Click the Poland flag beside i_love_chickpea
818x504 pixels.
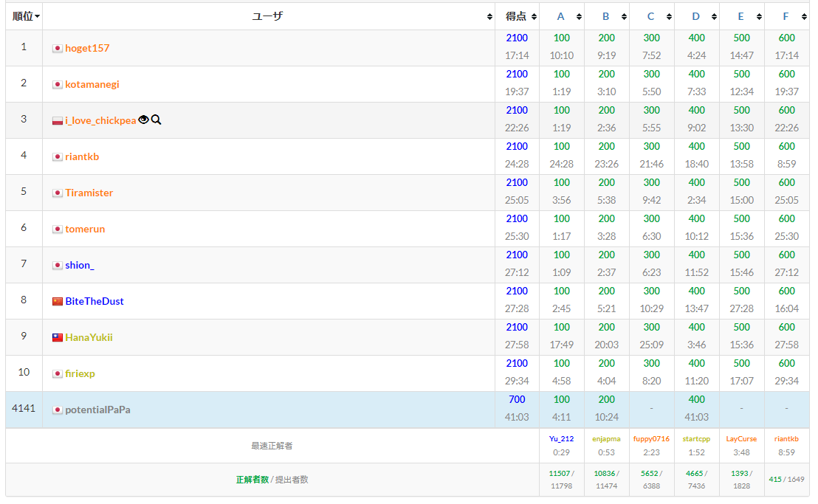58,121
